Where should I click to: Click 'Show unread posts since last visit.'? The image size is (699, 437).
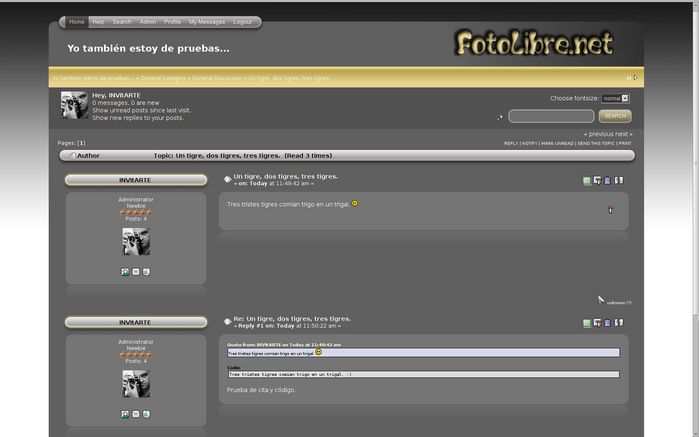141,110
